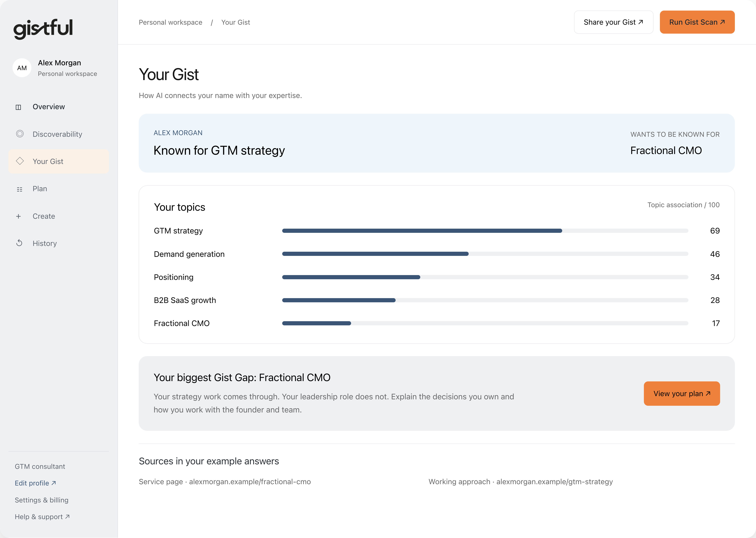Open Help & support link

point(42,517)
